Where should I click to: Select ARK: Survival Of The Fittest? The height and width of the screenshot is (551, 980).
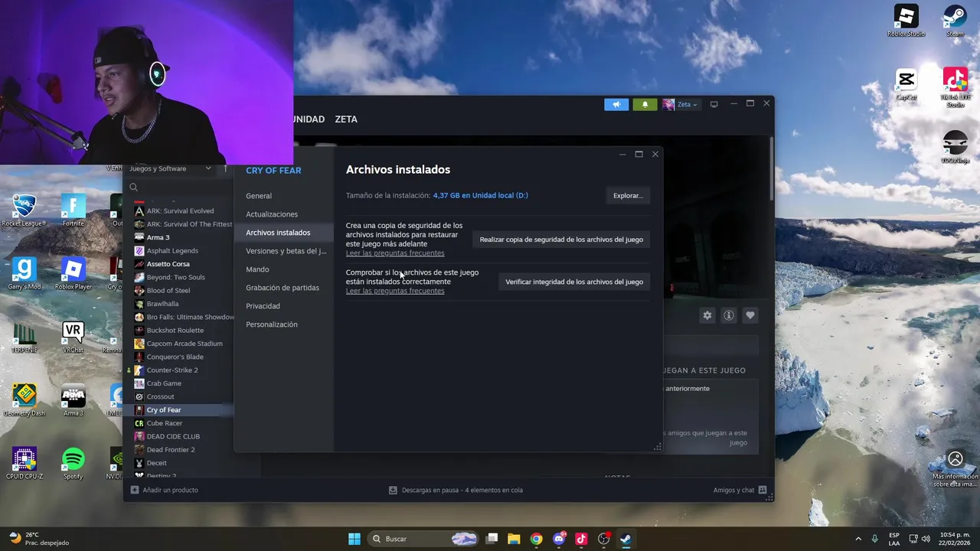pyautogui.click(x=183, y=224)
